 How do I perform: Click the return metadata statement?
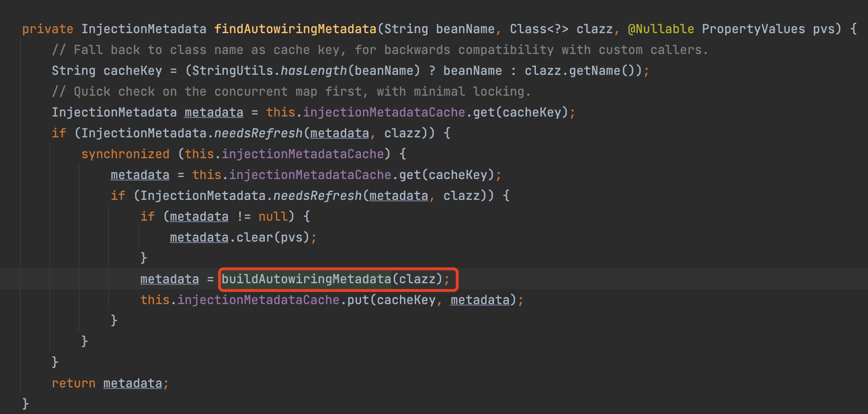[x=110, y=383]
